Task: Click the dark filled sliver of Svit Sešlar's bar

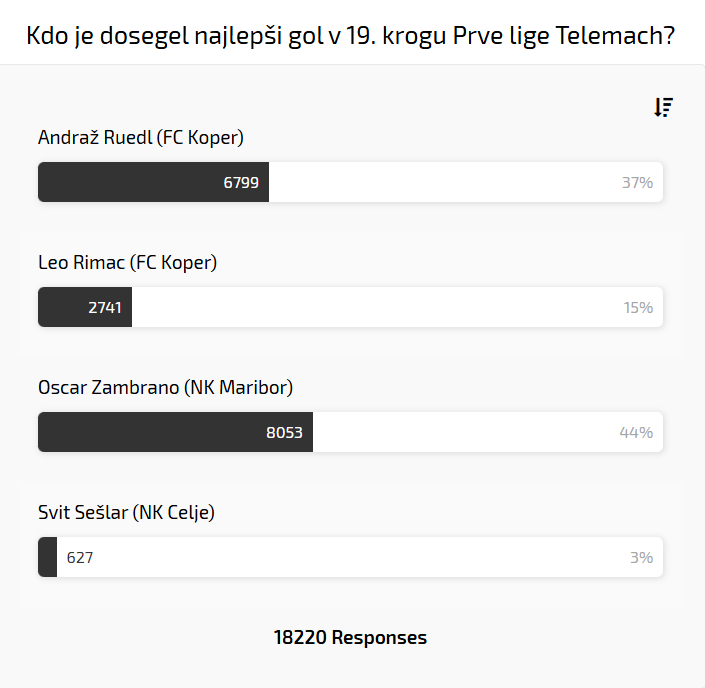Action: point(47,558)
